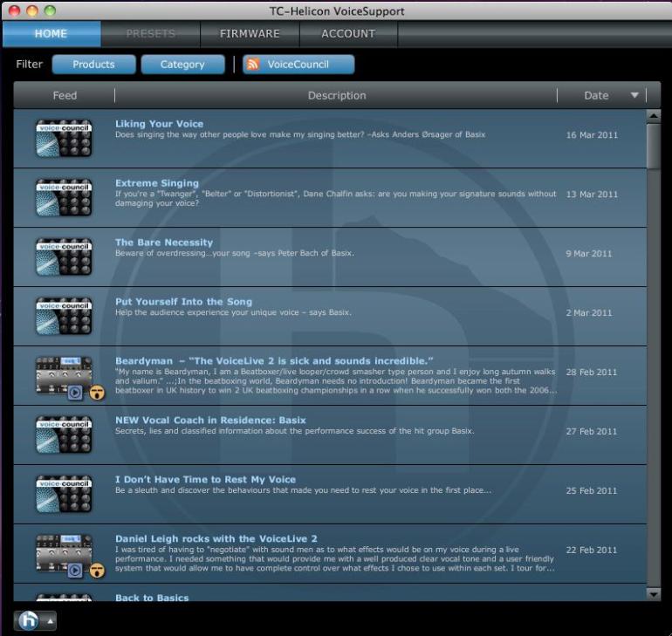This screenshot has width=672, height=636.
Task: Click the 27 Feb 2011 date
Action: (x=592, y=431)
